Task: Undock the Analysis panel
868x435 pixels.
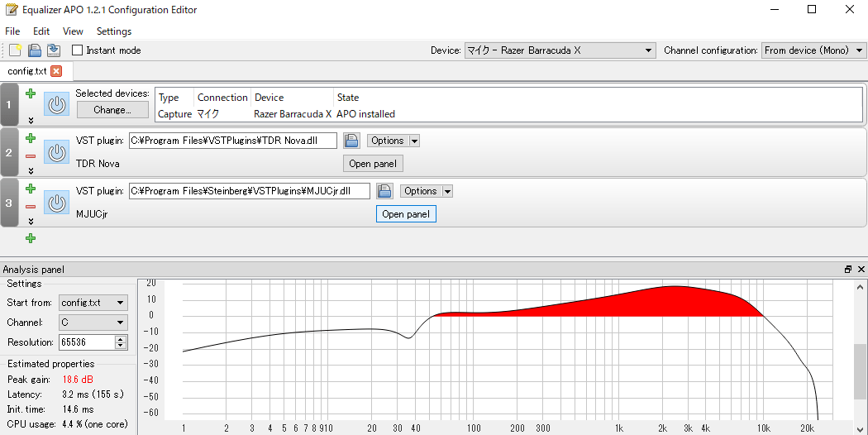Action: tap(848, 270)
